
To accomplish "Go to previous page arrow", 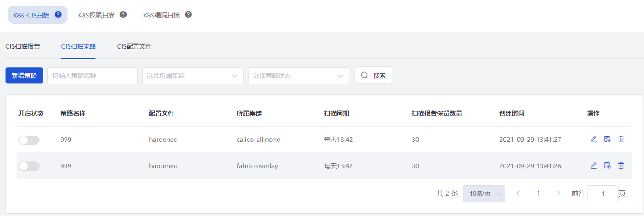I will [518, 193].
